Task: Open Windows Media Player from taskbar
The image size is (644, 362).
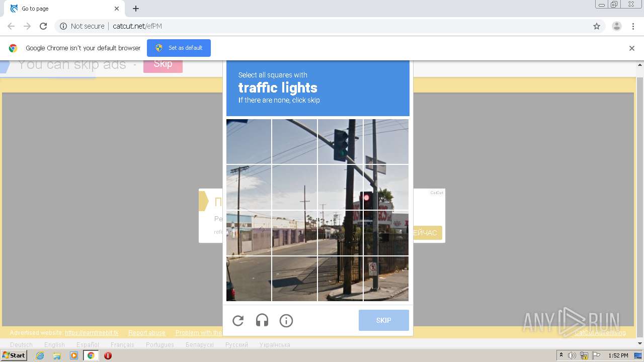Action: [74, 355]
